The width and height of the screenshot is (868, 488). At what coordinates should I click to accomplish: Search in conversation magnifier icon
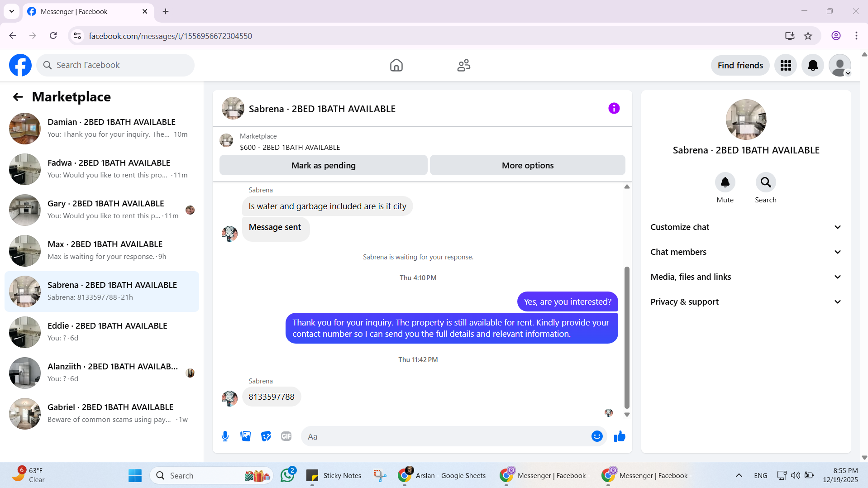click(766, 182)
